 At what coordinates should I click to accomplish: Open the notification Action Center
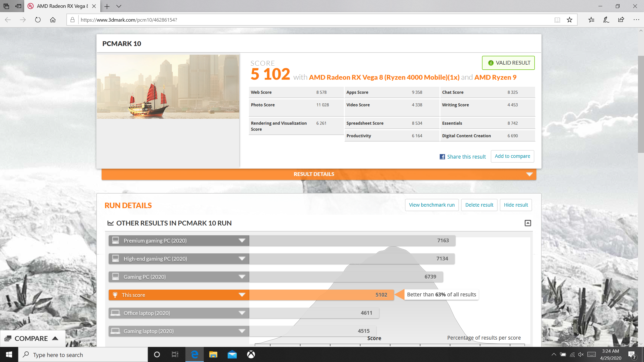coord(632,355)
